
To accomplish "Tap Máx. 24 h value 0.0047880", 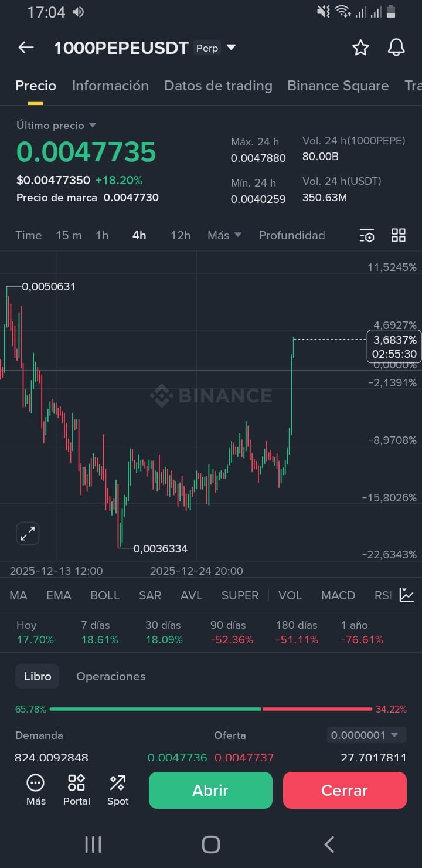I will coord(258,158).
